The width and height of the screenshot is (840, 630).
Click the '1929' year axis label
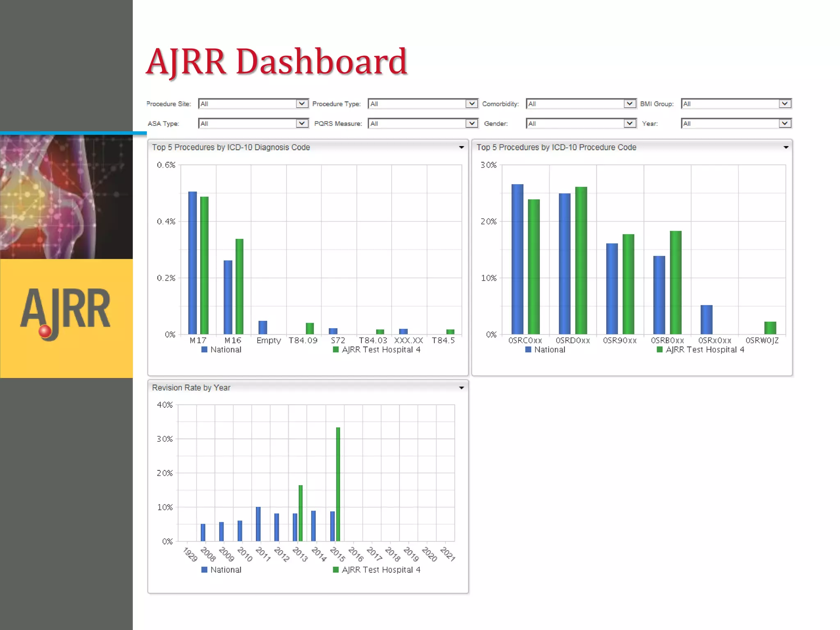click(190, 554)
